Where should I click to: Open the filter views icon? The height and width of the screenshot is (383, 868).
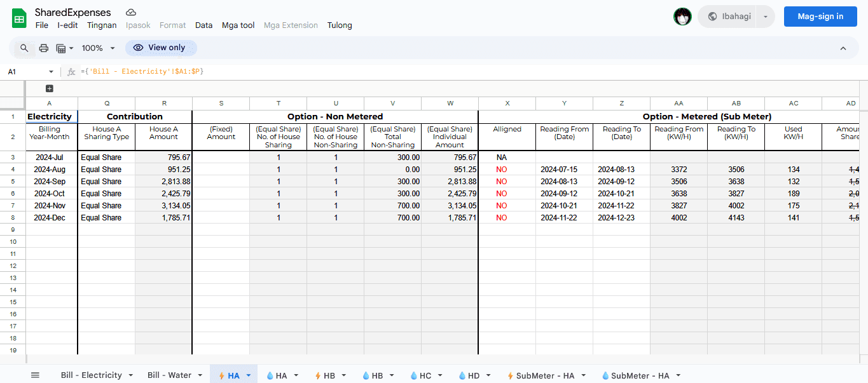64,48
